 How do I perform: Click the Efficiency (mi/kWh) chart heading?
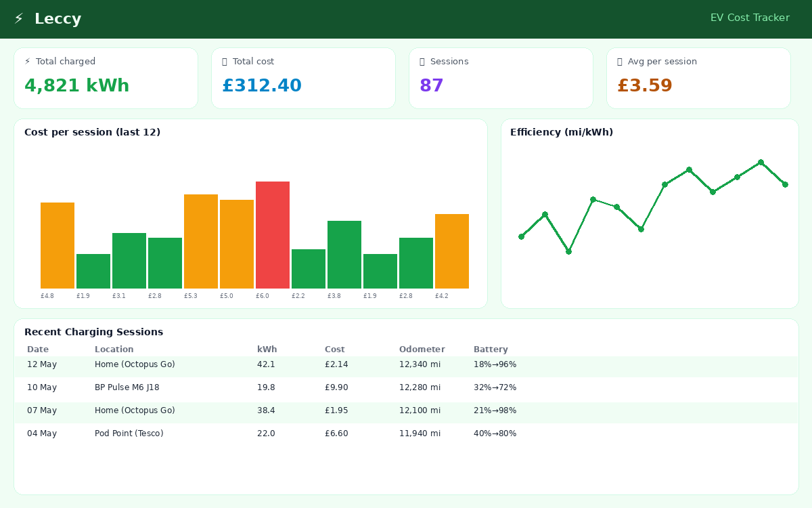(562, 133)
